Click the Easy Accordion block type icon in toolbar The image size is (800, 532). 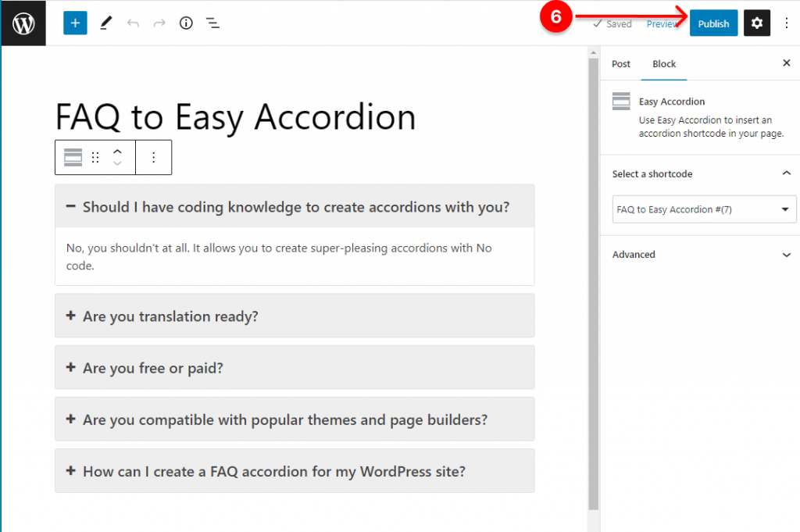[x=73, y=157]
